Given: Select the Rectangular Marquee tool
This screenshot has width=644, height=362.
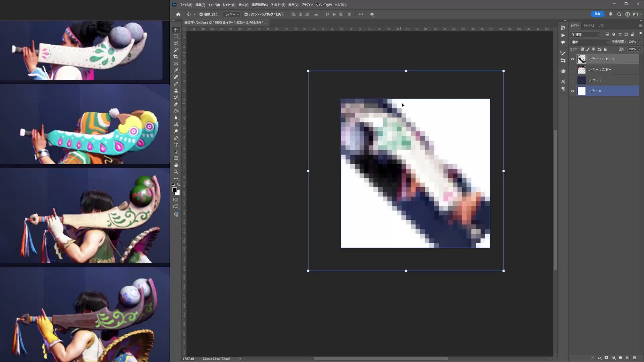Looking at the screenshot, I should pos(176,37).
